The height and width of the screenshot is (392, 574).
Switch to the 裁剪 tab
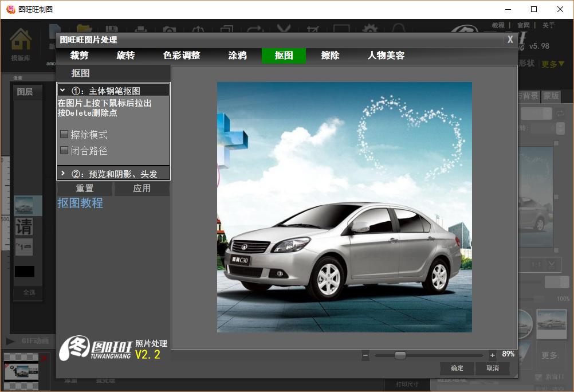[80, 56]
